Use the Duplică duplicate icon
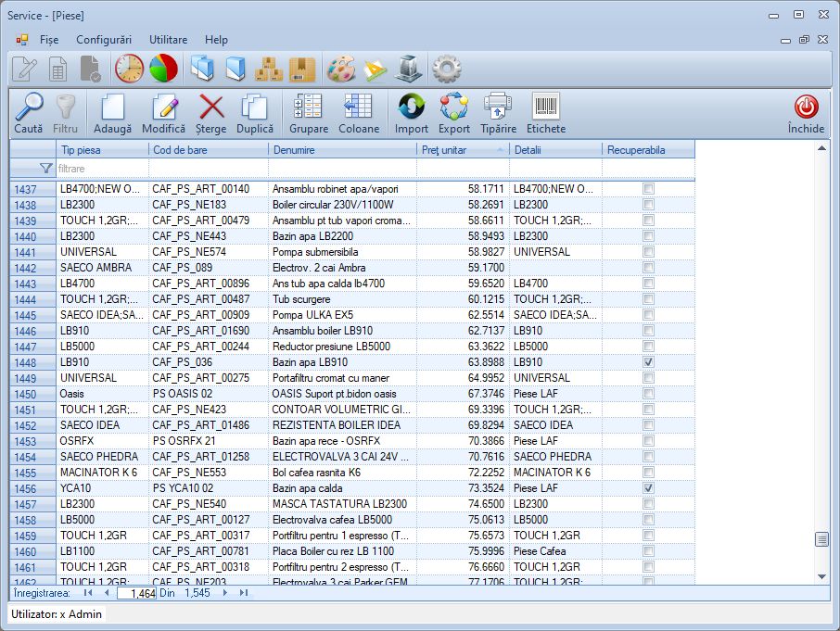 [x=254, y=111]
